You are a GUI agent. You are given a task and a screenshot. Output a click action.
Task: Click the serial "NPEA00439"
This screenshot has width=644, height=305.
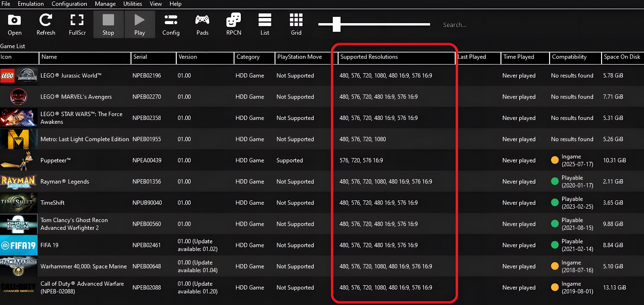coord(147,160)
